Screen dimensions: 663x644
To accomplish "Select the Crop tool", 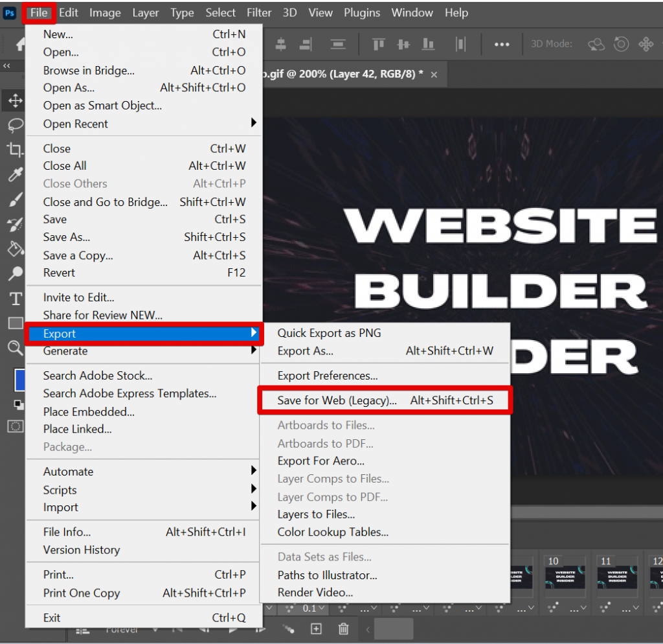I will coord(16,150).
